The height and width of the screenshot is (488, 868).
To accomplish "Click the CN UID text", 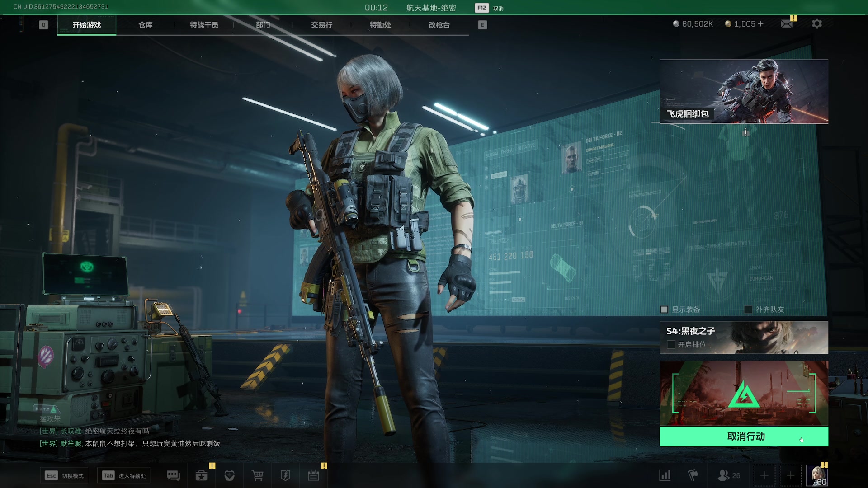I will click(x=61, y=6).
